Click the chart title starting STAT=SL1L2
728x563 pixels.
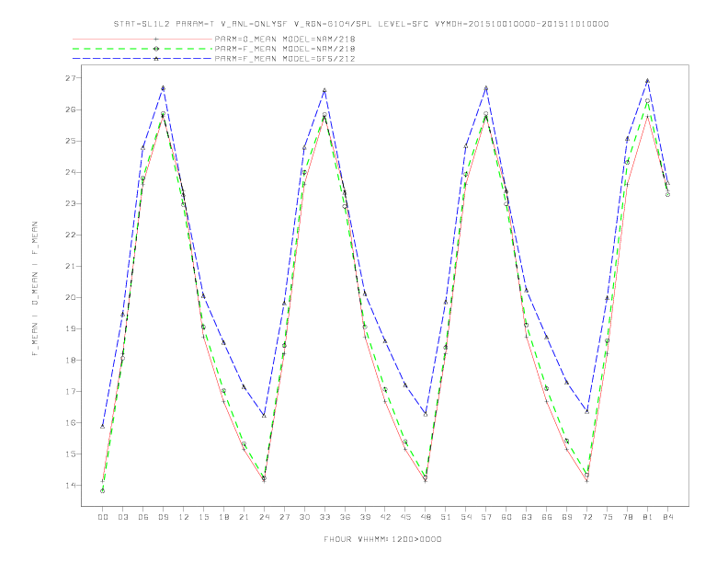click(x=360, y=24)
